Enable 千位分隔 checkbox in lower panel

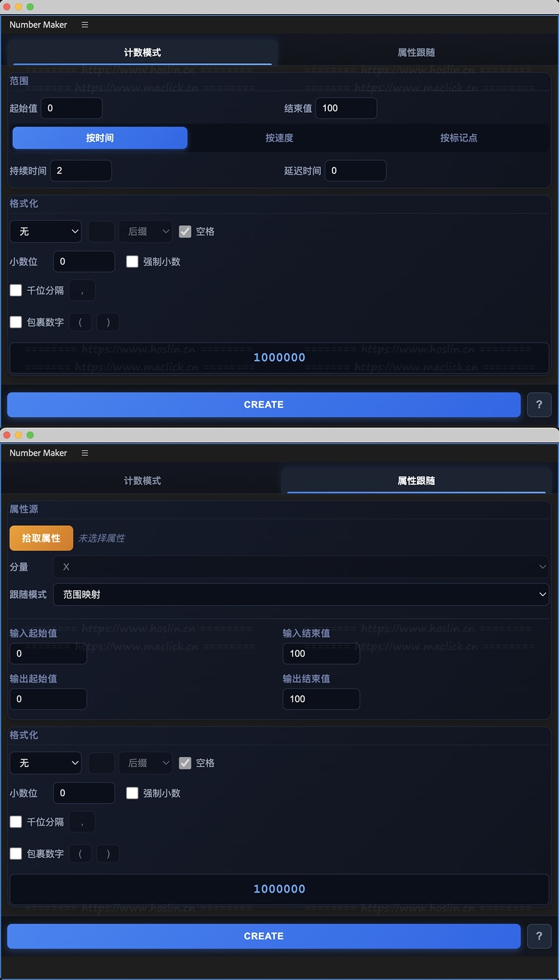coord(16,822)
